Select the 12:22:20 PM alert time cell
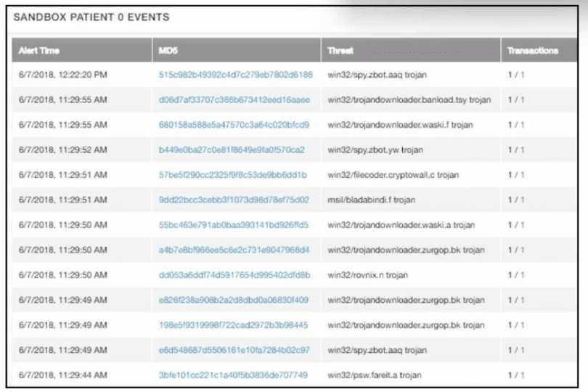This screenshot has height=392, width=588. coord(63,75)
